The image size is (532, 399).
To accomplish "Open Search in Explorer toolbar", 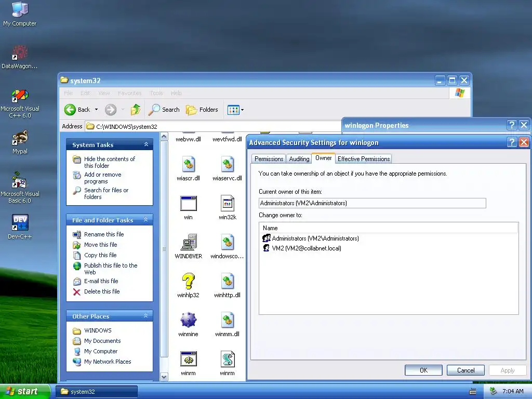I will pyautogui.click(x=164, y=110).
